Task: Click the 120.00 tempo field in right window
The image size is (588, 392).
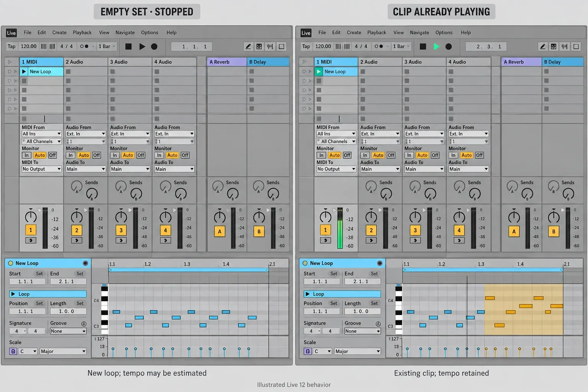Action: click(323, 46)
